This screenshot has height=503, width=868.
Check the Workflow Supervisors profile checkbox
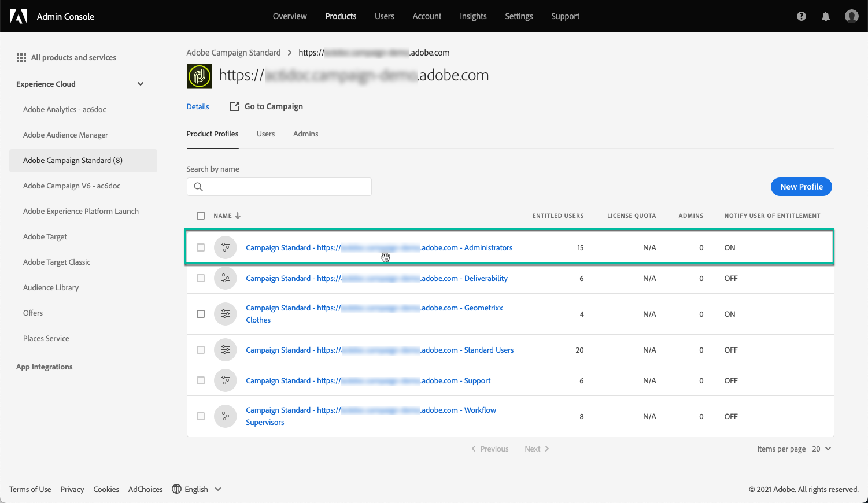pos(201,416)
